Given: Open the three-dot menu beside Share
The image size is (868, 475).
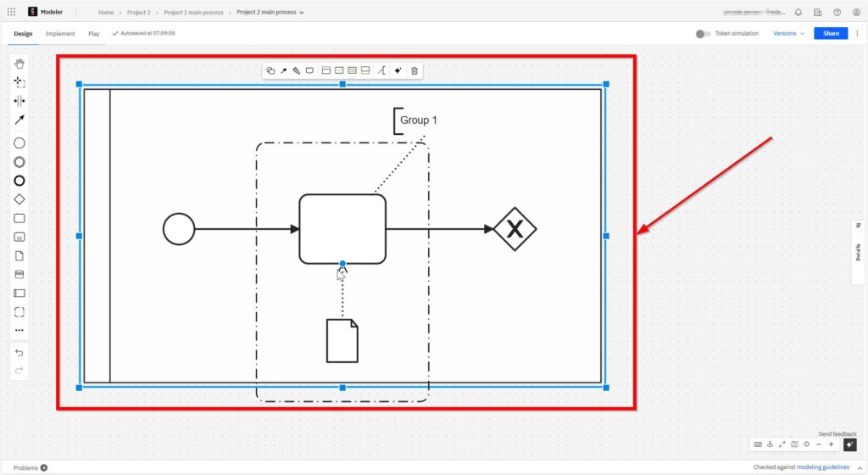Looking at the screenshot, I should tap(857, 34).
